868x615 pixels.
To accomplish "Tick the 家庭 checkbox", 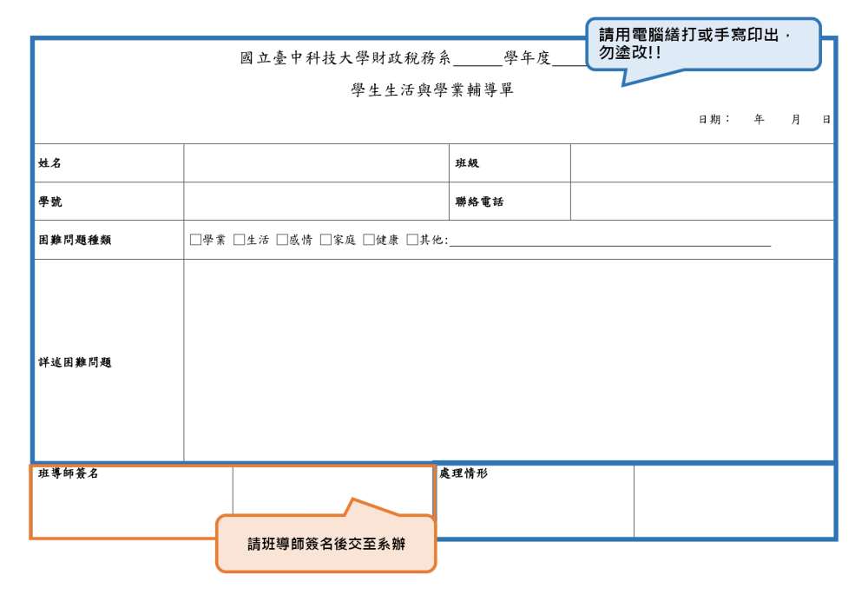I will [325, 240].
